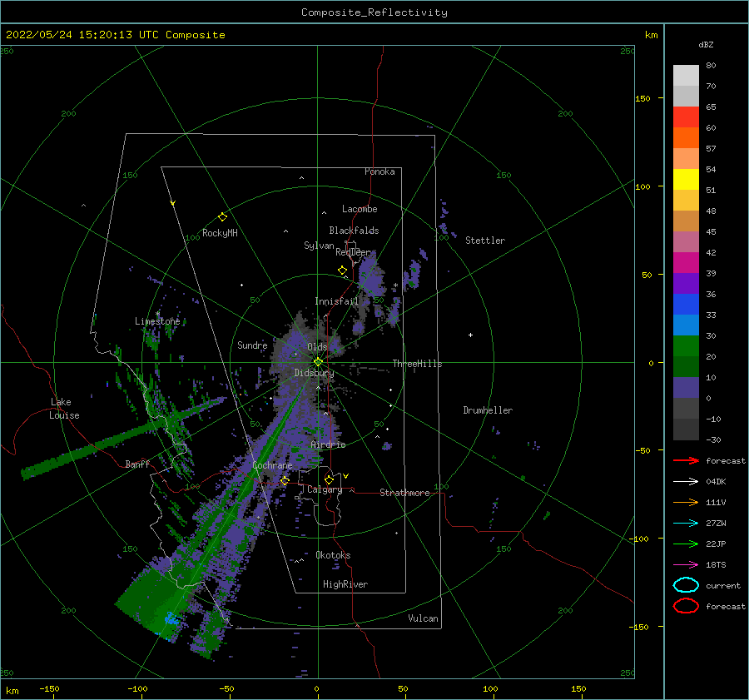Select the orange 111V arrow icon
Screen dimensions: 749x700
686,502
